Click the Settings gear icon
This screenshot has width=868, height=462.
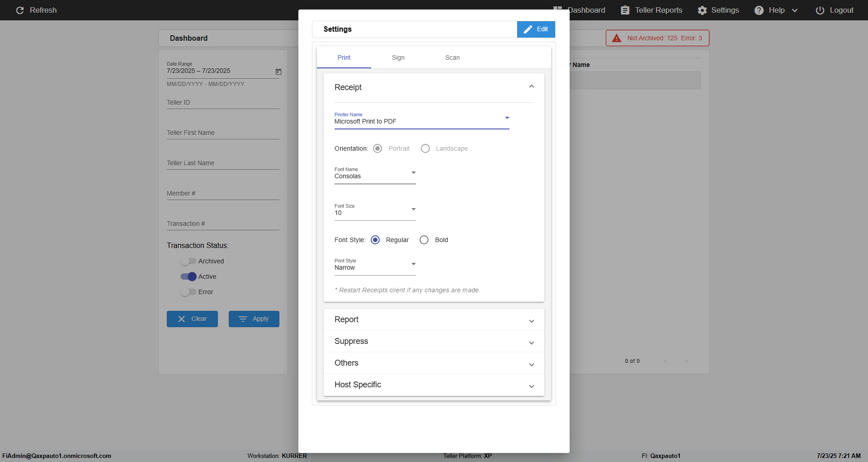pos(702,10)
